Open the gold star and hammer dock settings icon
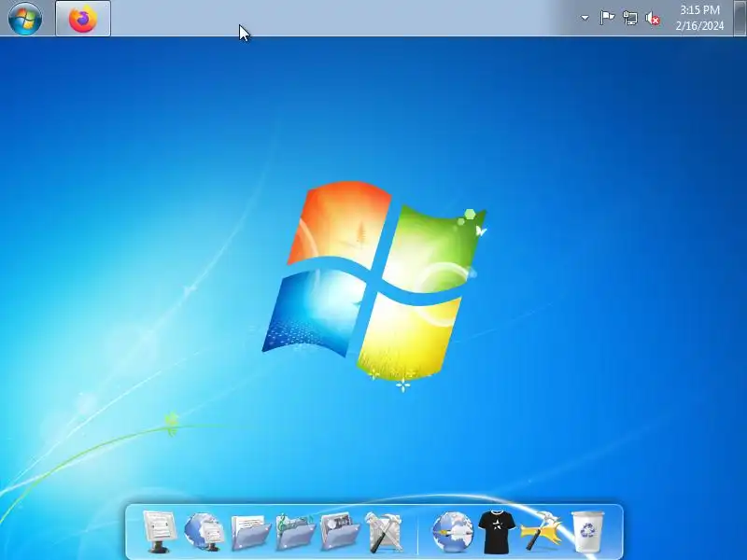Screen dimensions: 747x560 542,531
